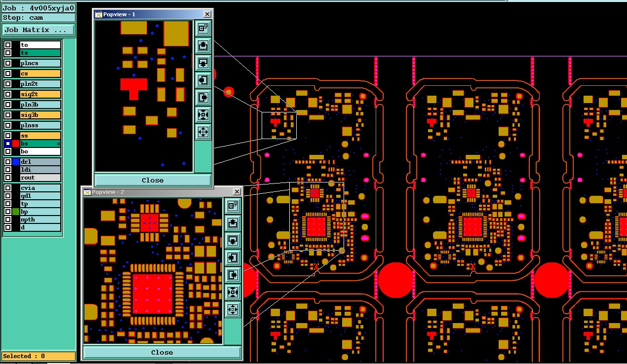This screenshot has height=364, width=627.
Task: Open the Job Matrix ... button
Action: click(38, 30)
